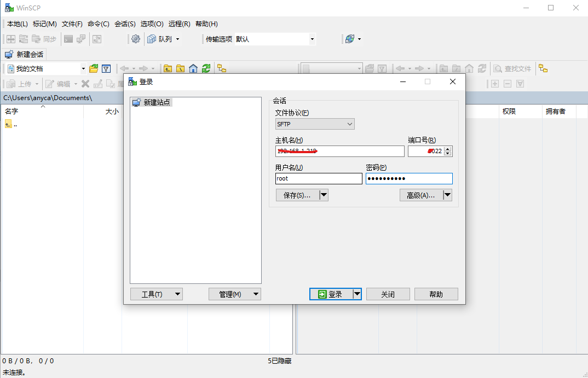Viewport: 588px width, 378px height.
Task: Open the 标记(M) menu
Action: pos(45,24)
